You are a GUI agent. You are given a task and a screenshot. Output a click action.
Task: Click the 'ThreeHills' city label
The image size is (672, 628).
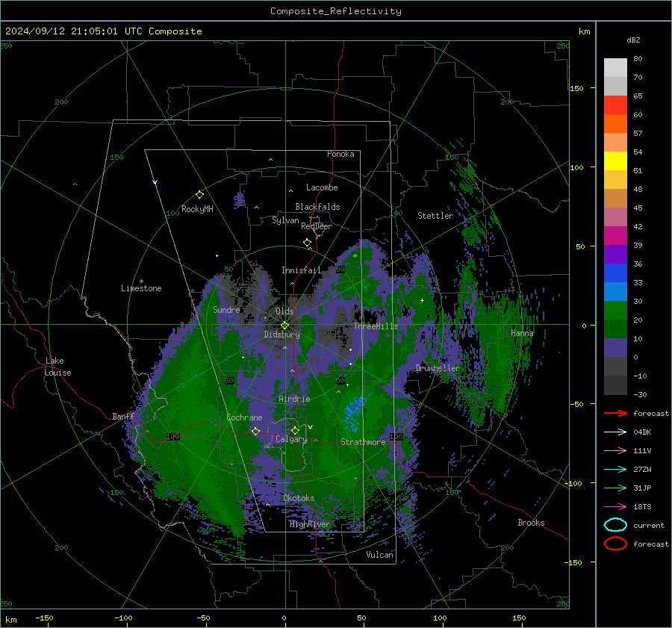click(376, 326)
